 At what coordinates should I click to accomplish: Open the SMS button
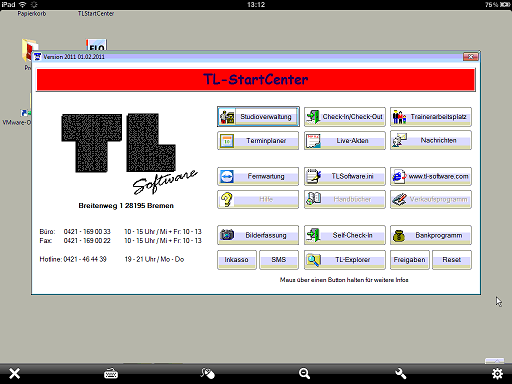point(279,260)
